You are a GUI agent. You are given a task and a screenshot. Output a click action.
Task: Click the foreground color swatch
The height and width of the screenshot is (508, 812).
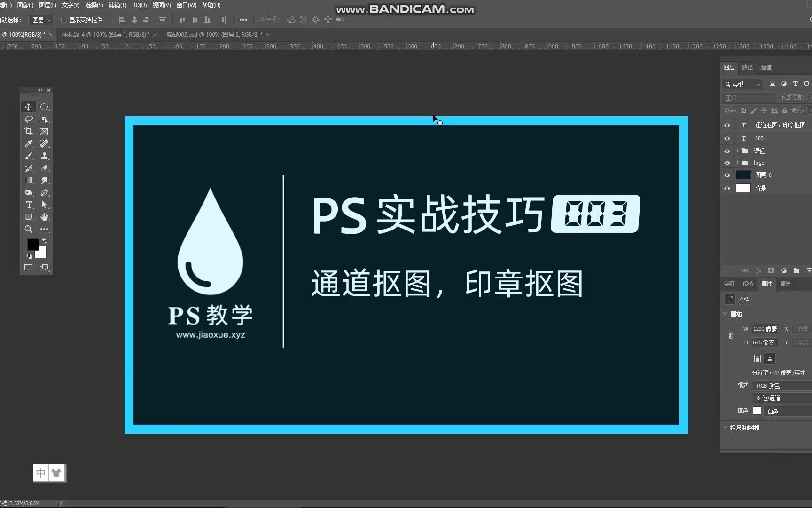point(33,244)
